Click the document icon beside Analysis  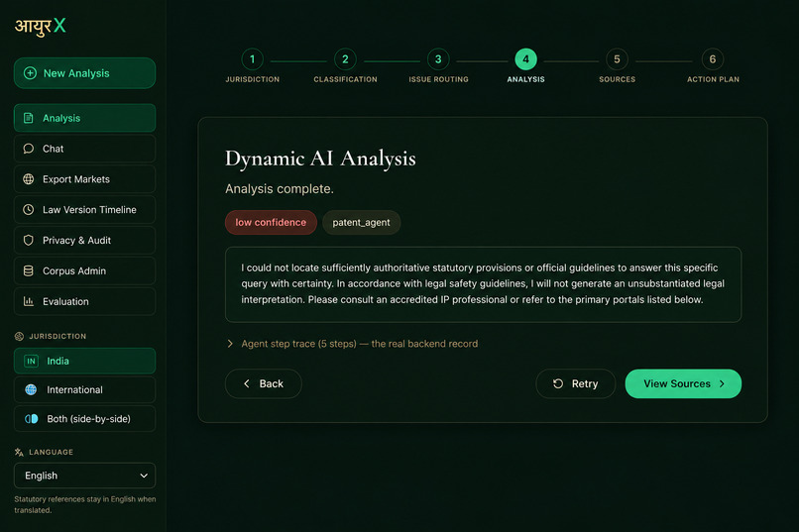tap(29, 118)
